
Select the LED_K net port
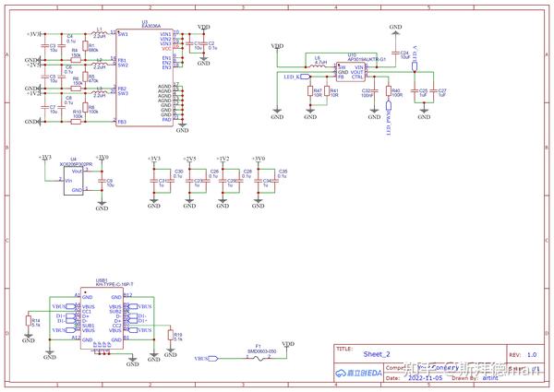pyautogui.click(x=306, y=77)
